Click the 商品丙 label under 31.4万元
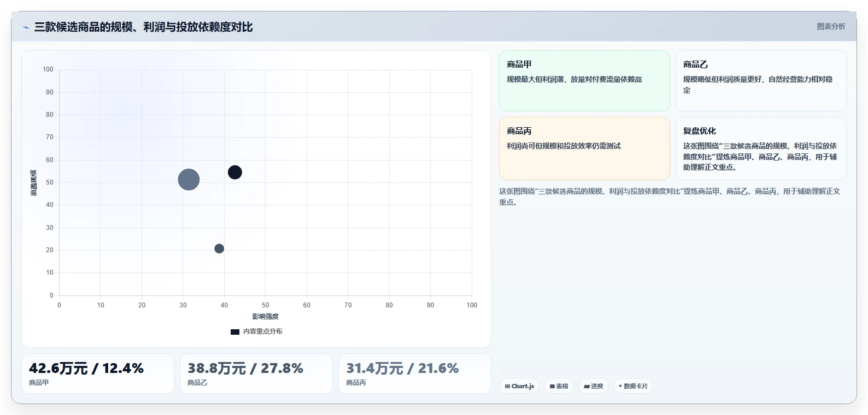This screenshot has width=868, height=415. tap(356, 383)
